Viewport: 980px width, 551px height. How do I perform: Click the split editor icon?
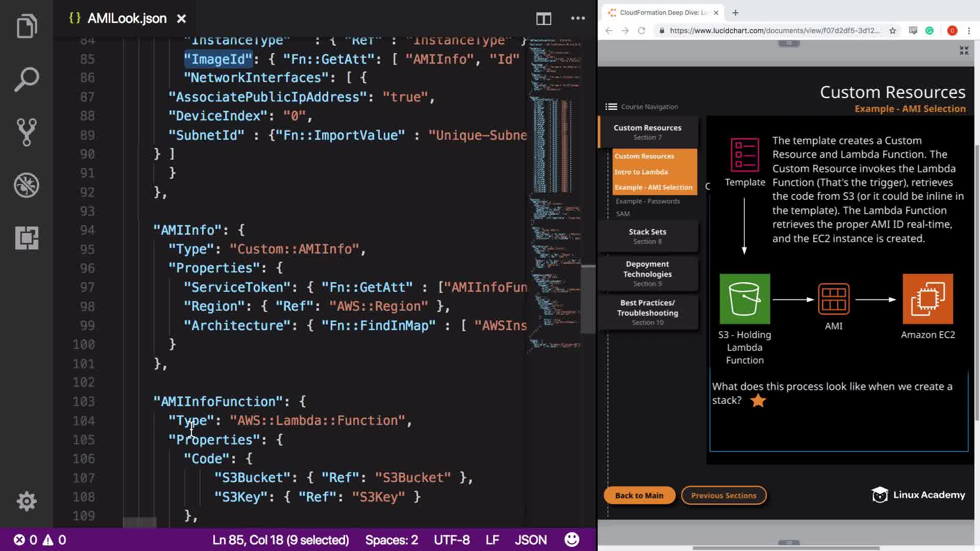click(x=544, y=19)
